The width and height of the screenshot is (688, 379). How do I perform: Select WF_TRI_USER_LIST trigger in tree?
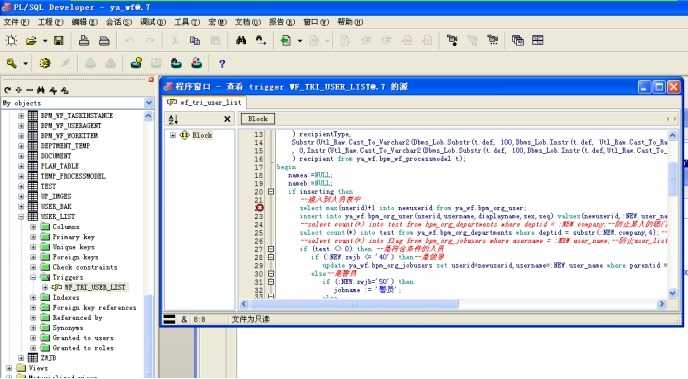click(x=95, y=287)
